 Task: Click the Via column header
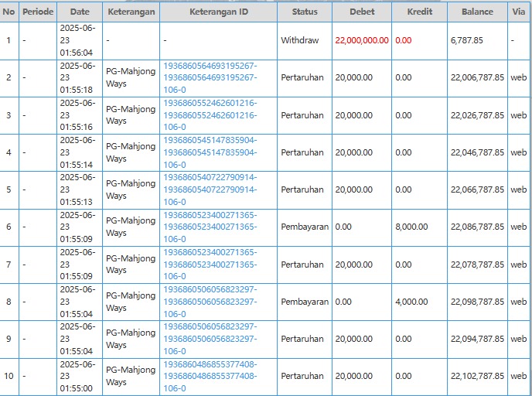coord(518,12)
